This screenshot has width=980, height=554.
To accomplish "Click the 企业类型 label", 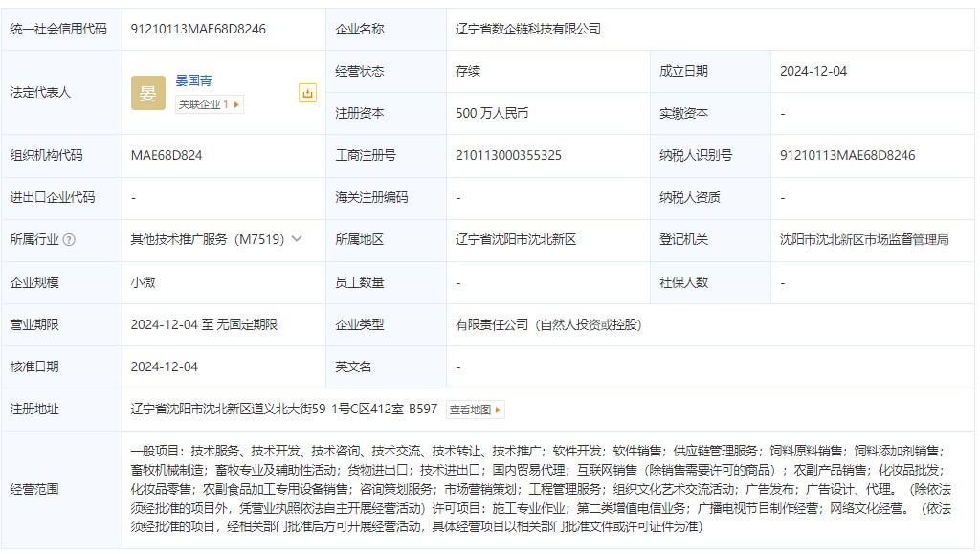I will (360, 324).
